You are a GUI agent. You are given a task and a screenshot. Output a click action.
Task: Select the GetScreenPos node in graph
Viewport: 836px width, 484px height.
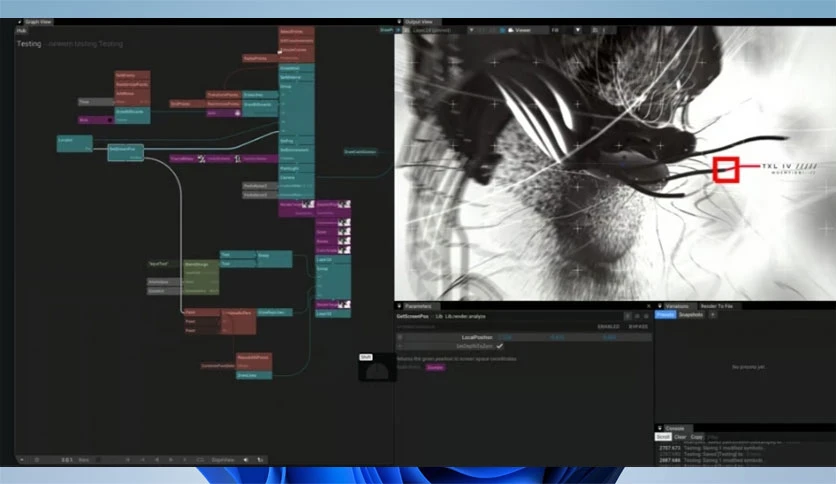125,152
